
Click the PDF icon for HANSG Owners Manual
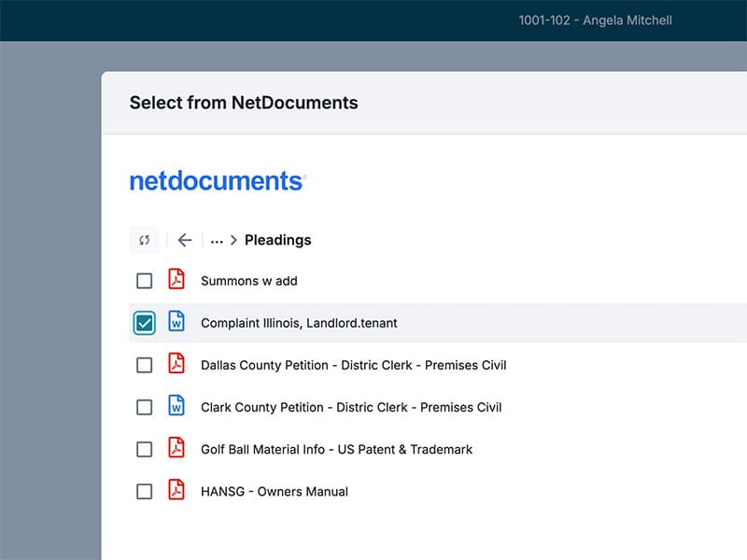click(x=176, y=489)
